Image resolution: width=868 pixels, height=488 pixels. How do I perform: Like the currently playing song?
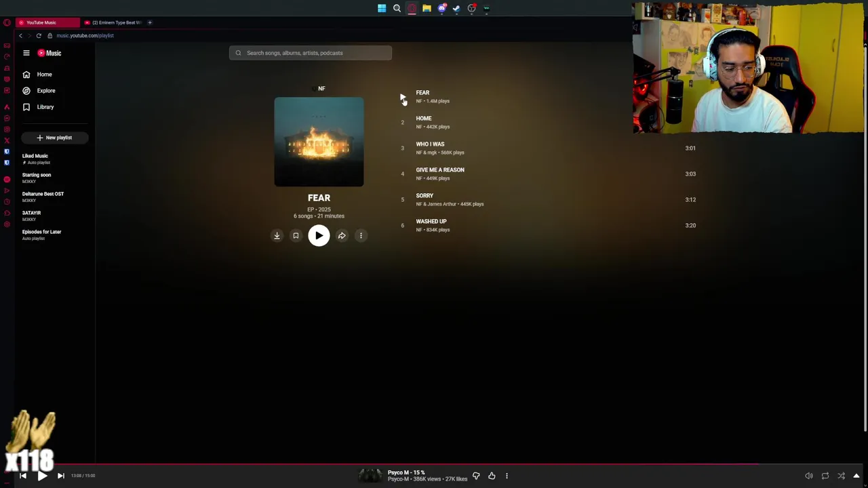492,476
